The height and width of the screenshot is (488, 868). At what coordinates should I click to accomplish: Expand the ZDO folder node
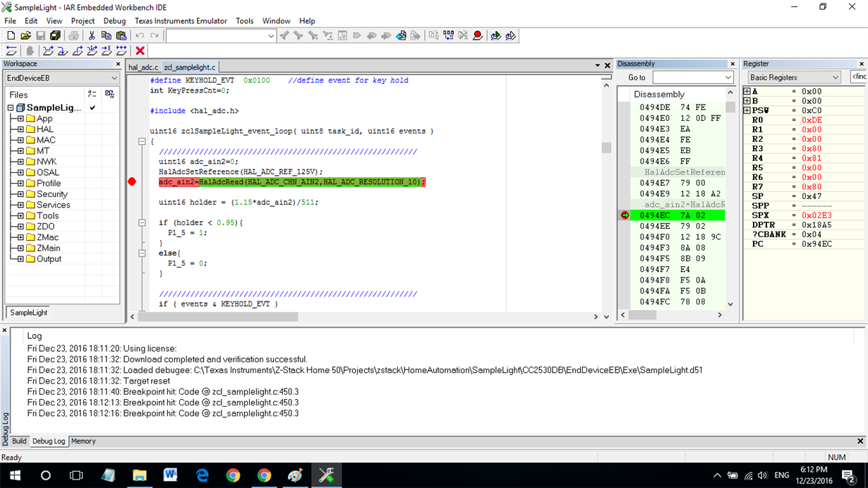click(20, 227)
